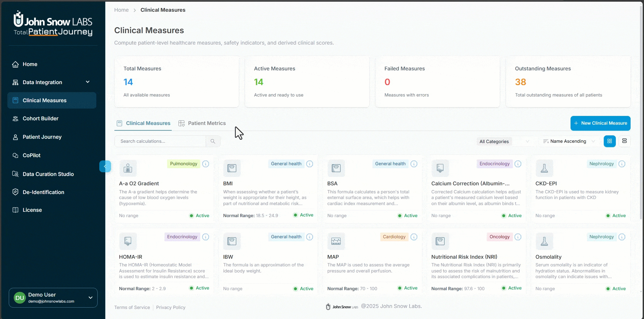Open info icon on A-a O2 Gradient card

point(206,164)
